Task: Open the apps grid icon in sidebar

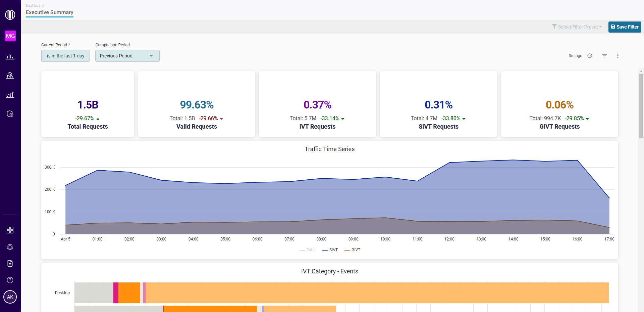Action: (x=10, y=230)
